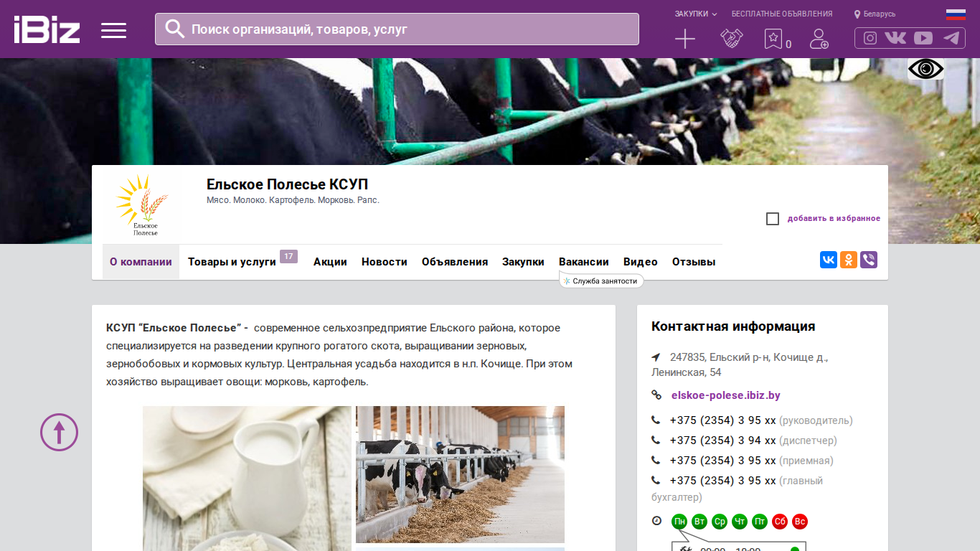Open the Товары и услуги tab
Image resolution: width=980 pixels, height=551 pixels.
232,262
